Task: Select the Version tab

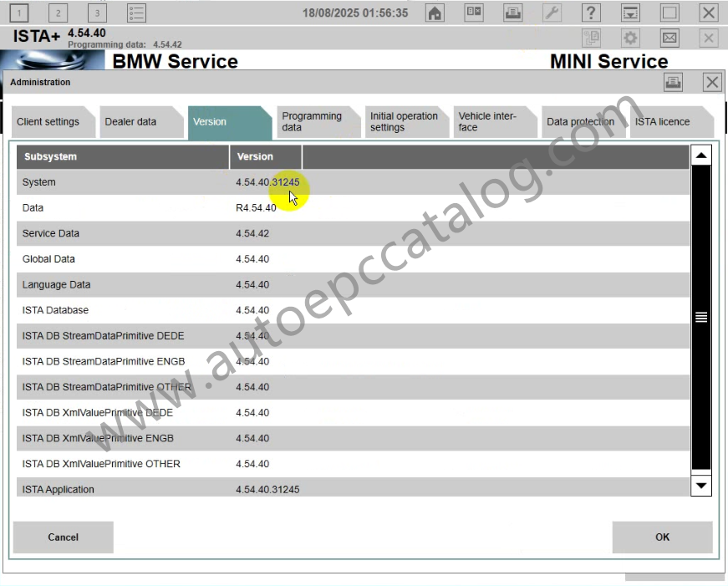Action: (x=229, y=123)
